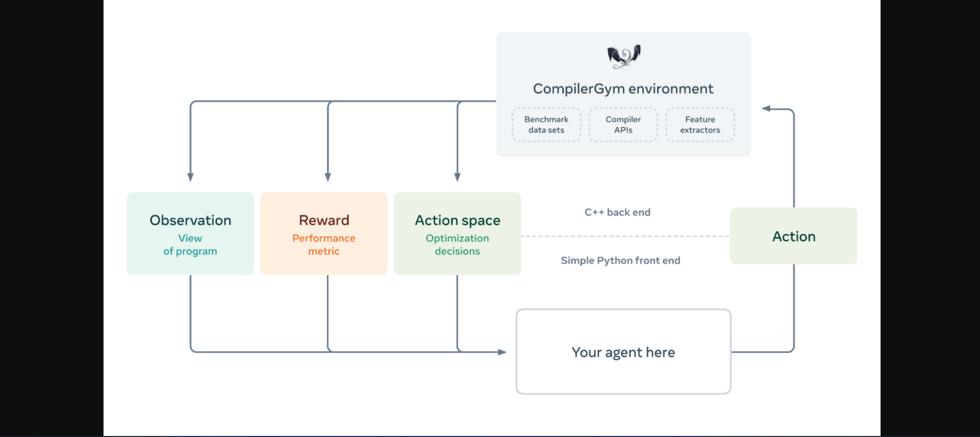
Task: Select the "Optimization decisions" subtitle
Action: 457,245
